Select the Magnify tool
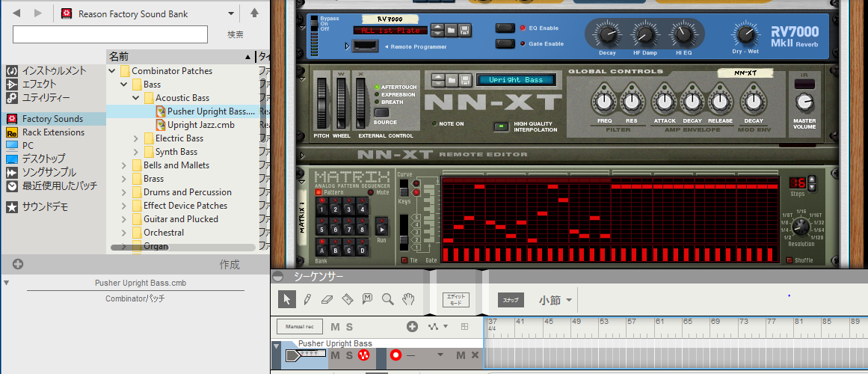868x374 pixels. point(387,299)
